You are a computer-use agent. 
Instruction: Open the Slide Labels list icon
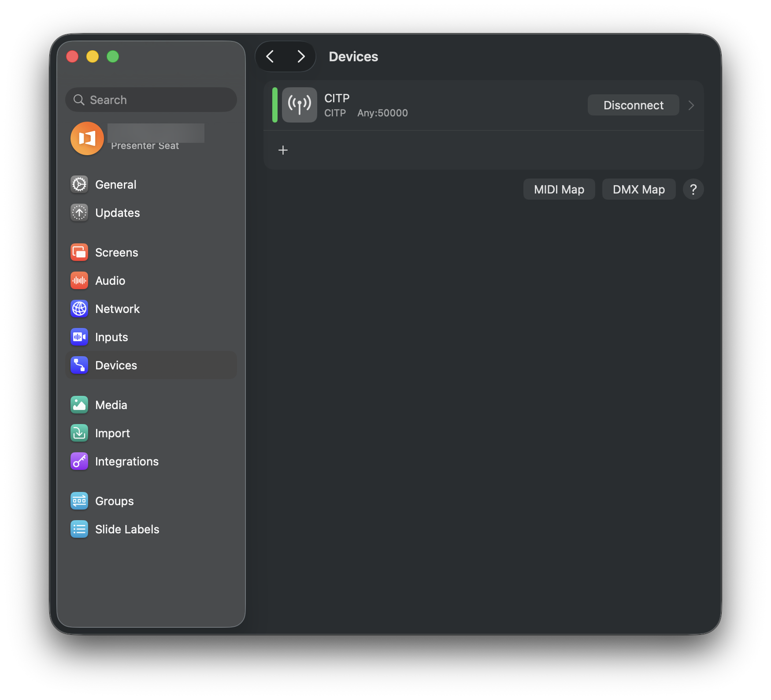79,529
